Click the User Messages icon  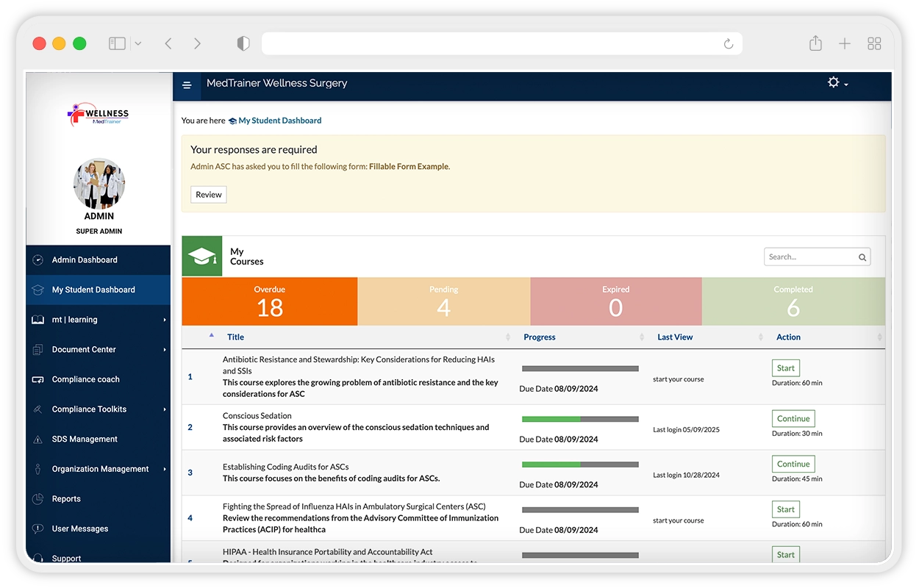37,529
